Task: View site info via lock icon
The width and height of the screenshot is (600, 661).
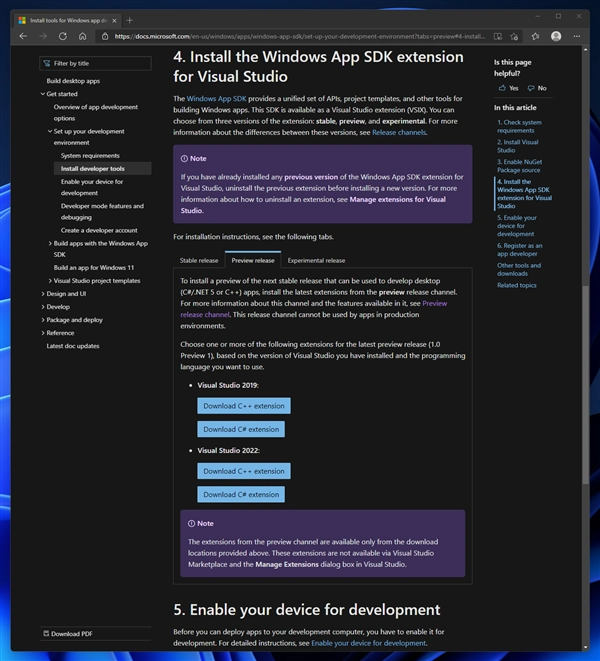Action: [105, 37]
